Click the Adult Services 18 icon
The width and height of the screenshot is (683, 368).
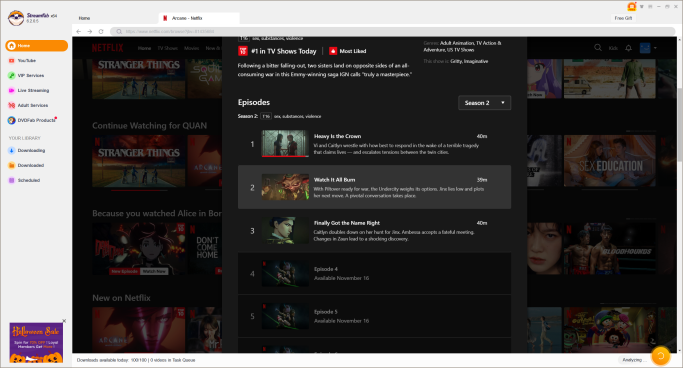[12, 105]
